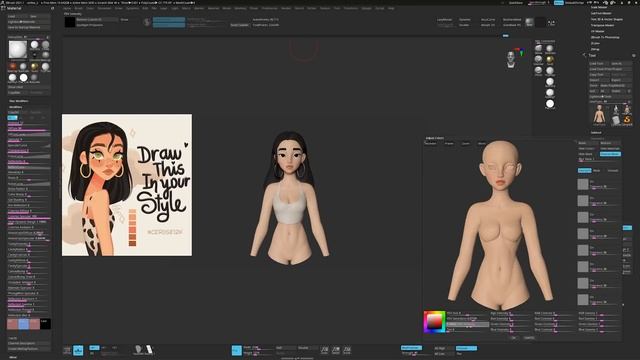Open the Material menu in the menu bar
This screenshot has width=640, height=360.
tap(213, 8)
